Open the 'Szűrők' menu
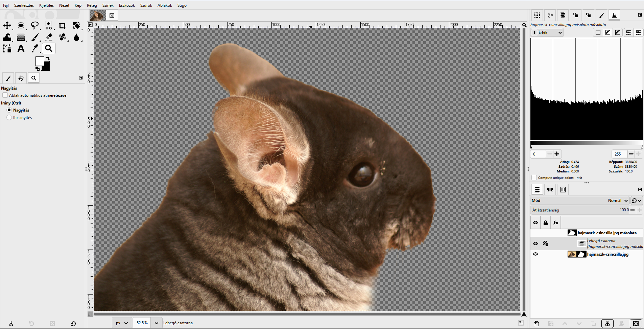 [x=146, y=5]
